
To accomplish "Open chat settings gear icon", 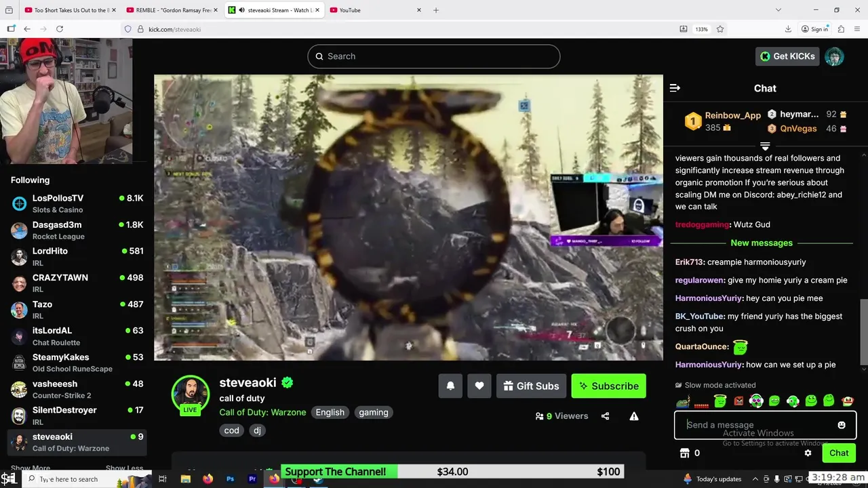I will [808, 453].
